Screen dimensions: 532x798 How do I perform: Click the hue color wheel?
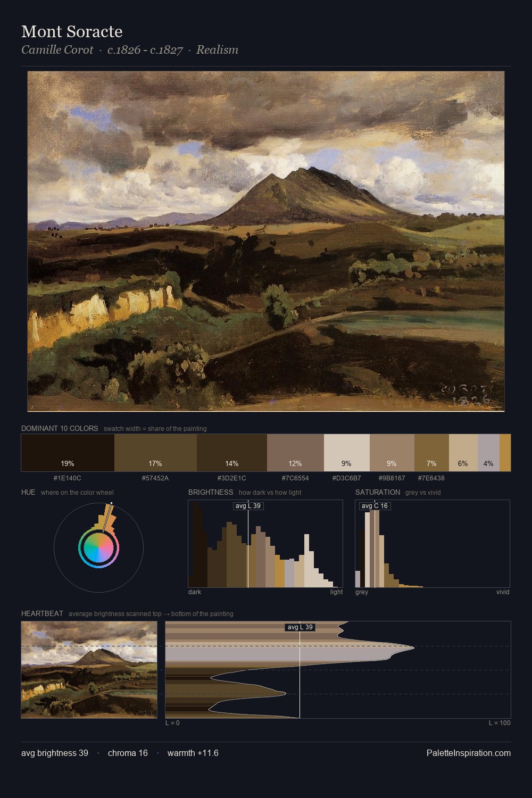click(98, 547)
